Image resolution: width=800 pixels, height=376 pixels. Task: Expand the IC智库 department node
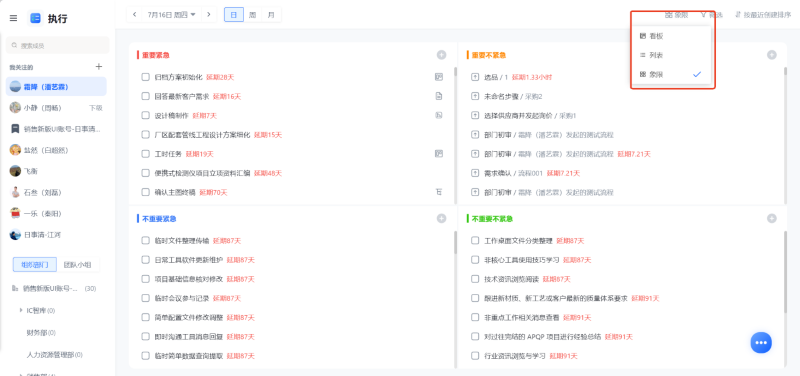click(21, 310)
